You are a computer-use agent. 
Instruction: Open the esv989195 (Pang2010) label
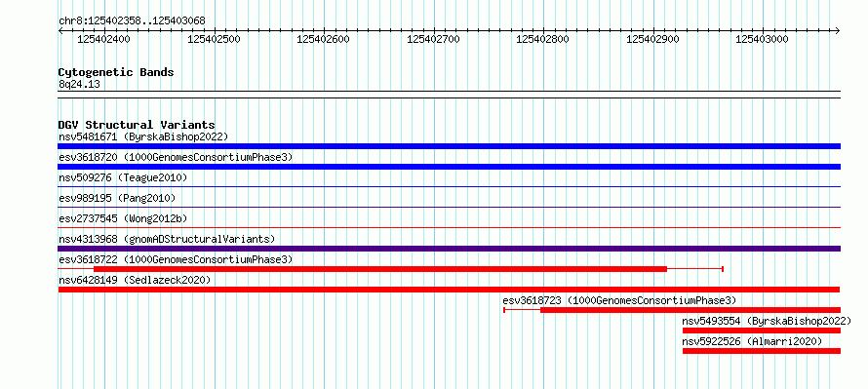pyautogui.click(x=117, y=198)
